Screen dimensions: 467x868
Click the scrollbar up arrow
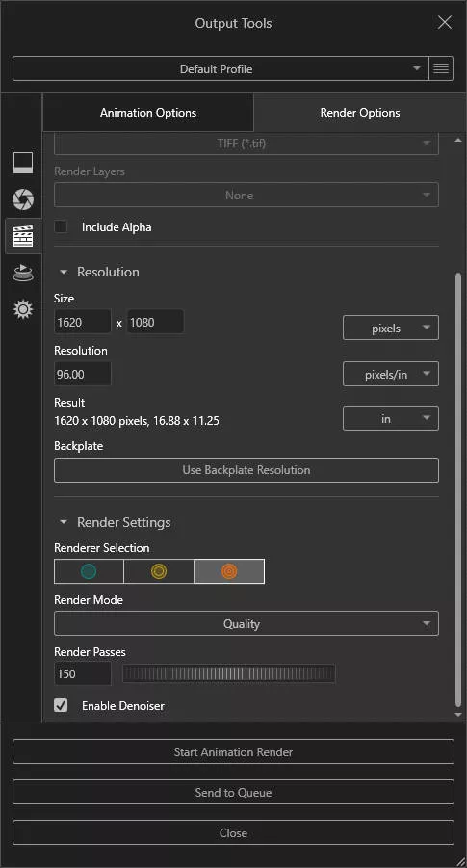(458, 141)
